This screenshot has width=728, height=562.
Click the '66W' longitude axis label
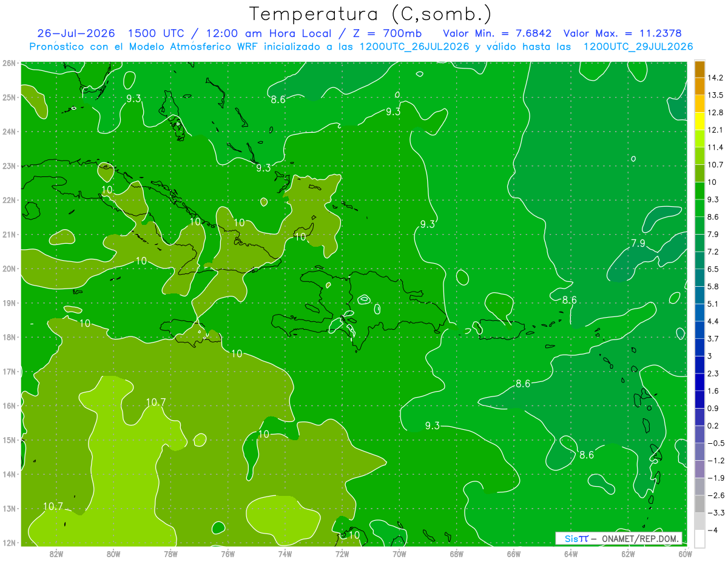tap(514, 553)
